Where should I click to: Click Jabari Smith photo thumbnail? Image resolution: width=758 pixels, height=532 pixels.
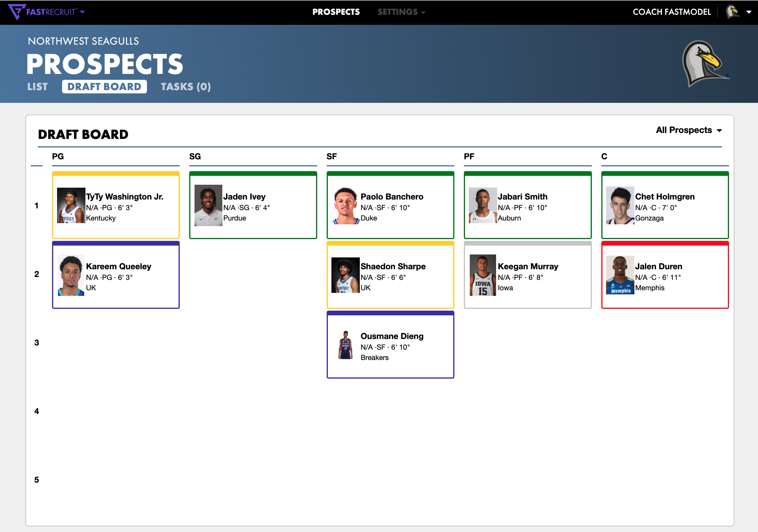coord(483,205)
